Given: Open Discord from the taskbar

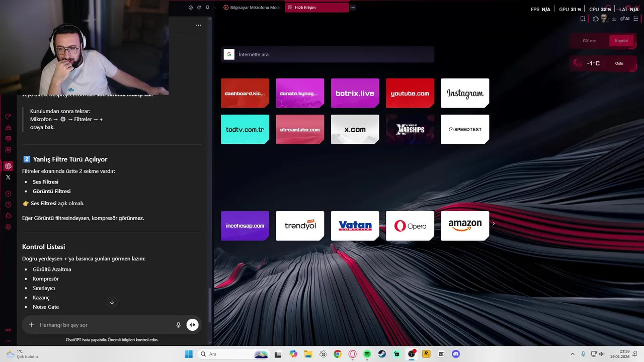Looking at the screenshot, I should click(456, 354).
